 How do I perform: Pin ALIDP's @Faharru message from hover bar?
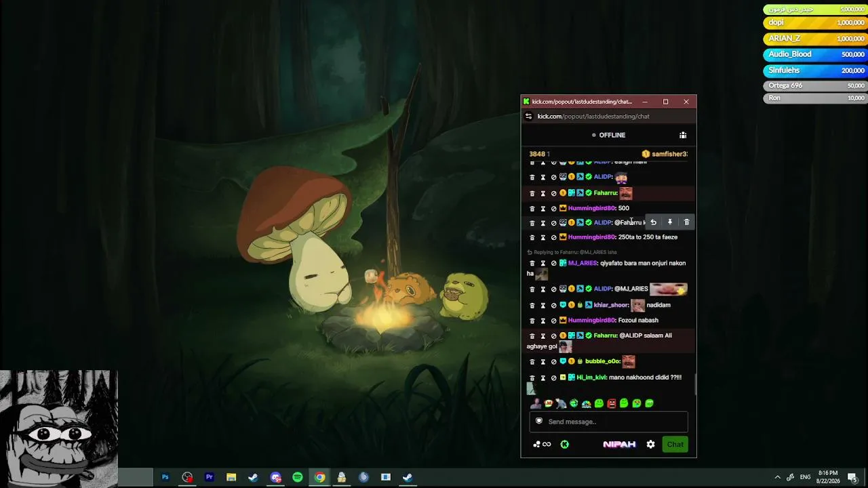tap(670, 222)
